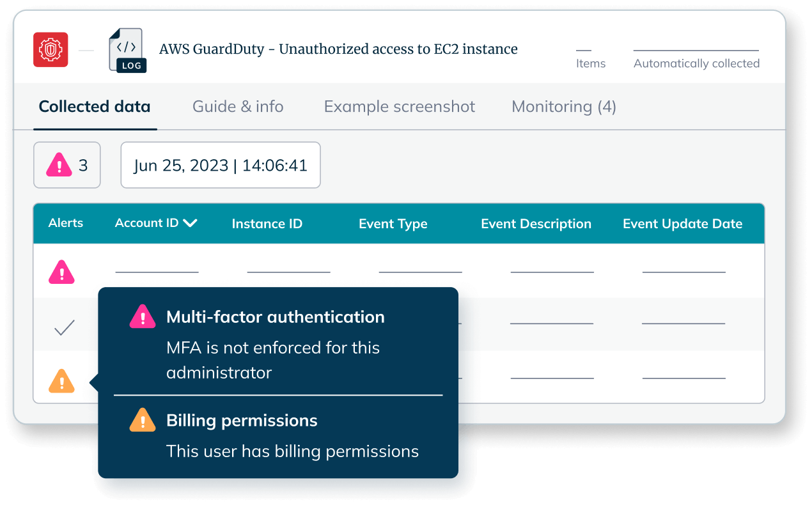
Task: Click the MFA is not enforced message
Action: pyautogui.click(x=273, y=360)
